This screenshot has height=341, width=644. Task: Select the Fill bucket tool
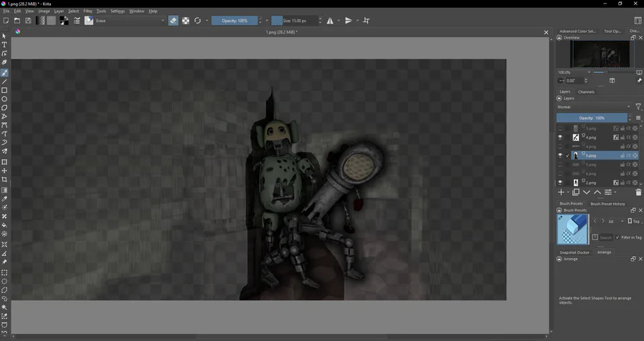pos(4,225)
